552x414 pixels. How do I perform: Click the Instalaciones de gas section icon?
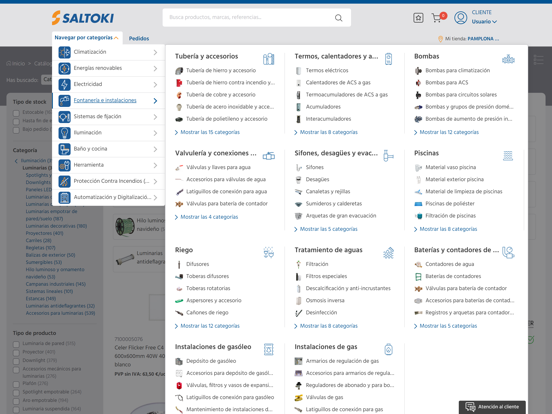(x=388, y=349)
